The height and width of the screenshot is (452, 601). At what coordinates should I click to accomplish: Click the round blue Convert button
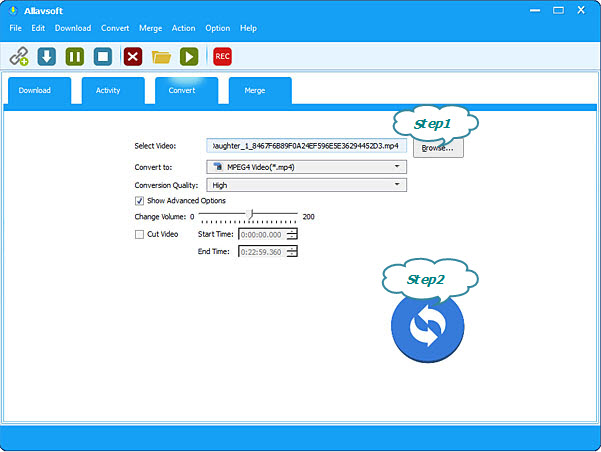pos(427,327)
